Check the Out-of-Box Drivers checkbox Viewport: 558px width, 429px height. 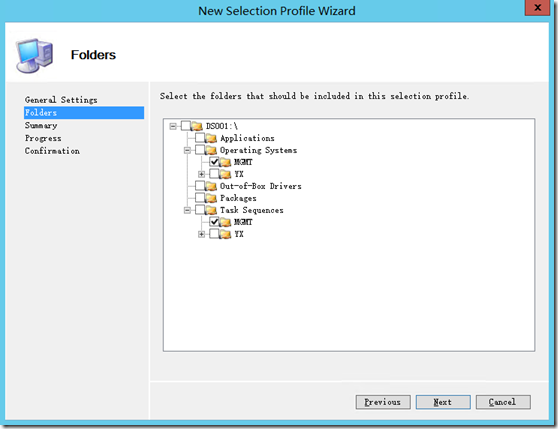(200, 186)
